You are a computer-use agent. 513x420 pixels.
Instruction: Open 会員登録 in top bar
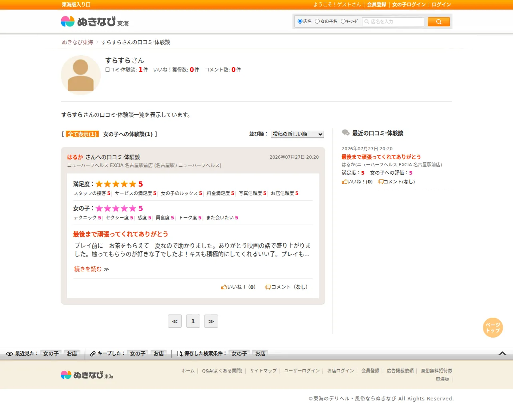(x=377, y=4)
